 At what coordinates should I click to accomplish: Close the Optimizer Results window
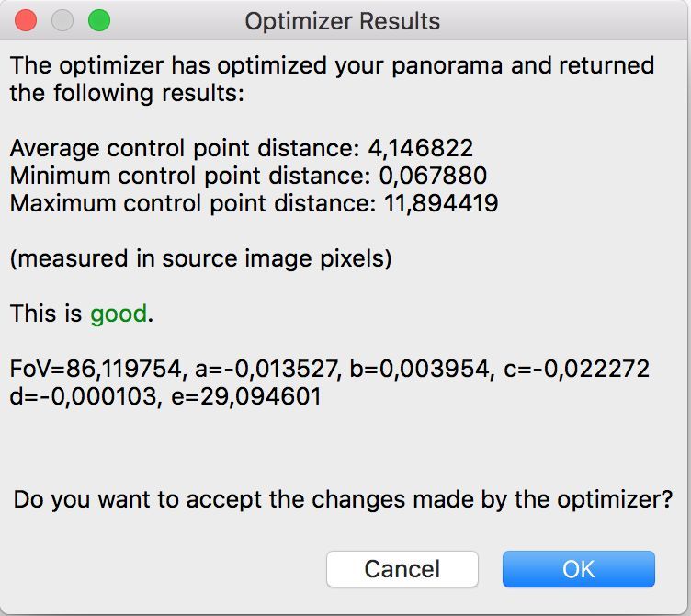[26, 20]
